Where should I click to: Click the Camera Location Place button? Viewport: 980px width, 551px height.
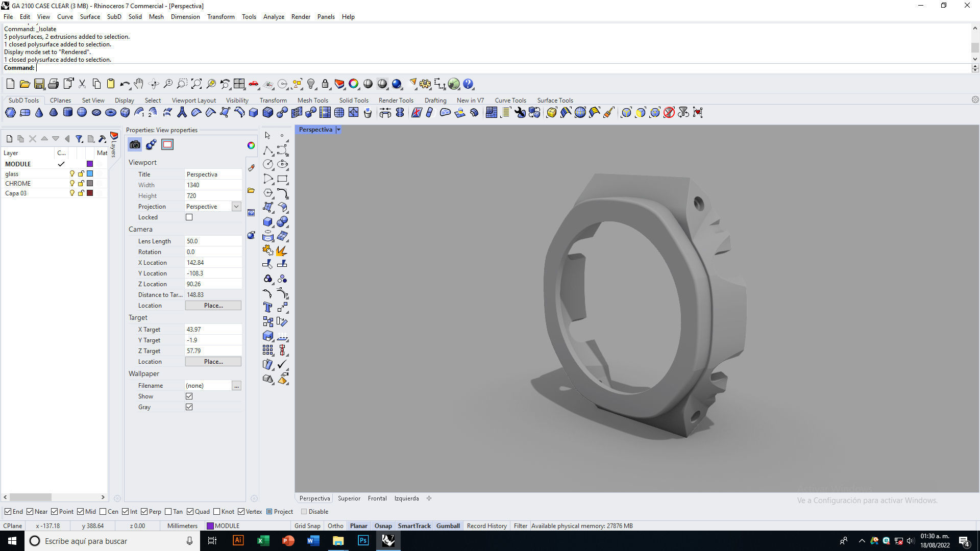(x=213, y=306)
